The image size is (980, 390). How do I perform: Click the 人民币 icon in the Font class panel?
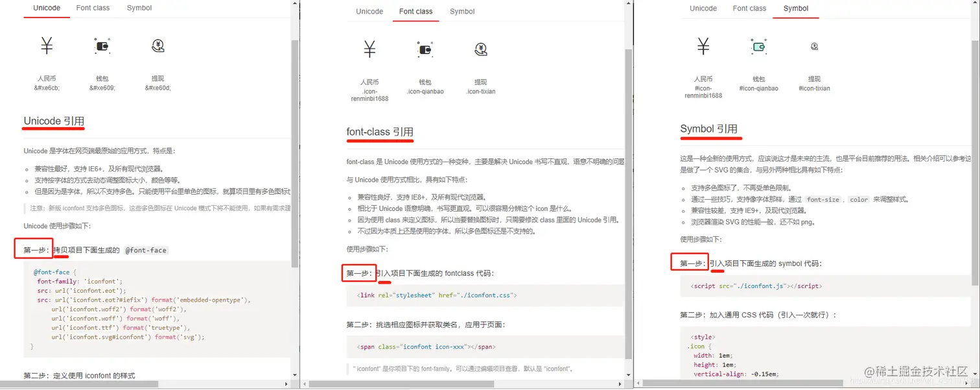[369, 48]
